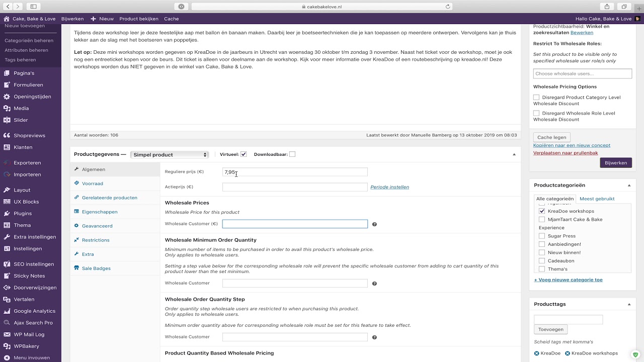Viewport: 644px width, 362px height.
Task: Collapse the Productcategorieën panel
Action: pyautogui.click(x=629, y=186)
